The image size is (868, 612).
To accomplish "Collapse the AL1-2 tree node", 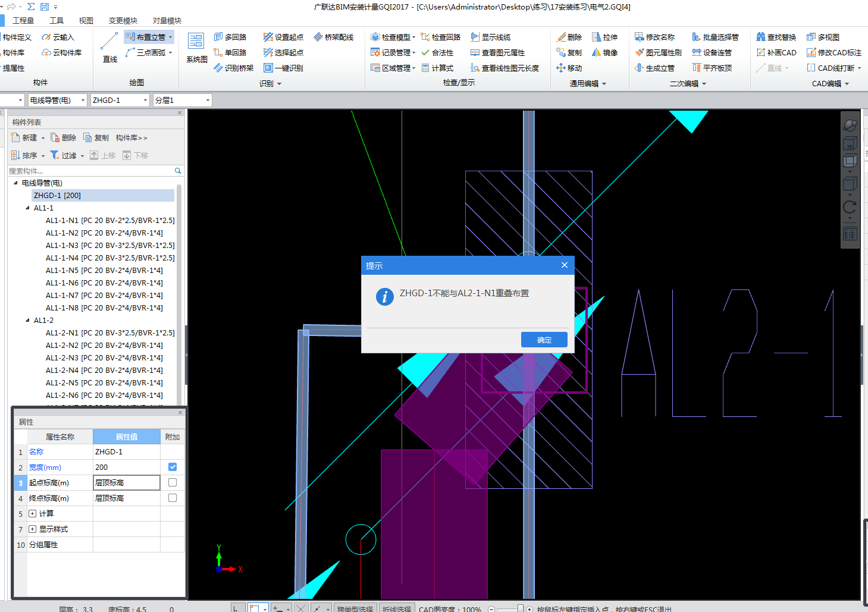I will point(27,321).
